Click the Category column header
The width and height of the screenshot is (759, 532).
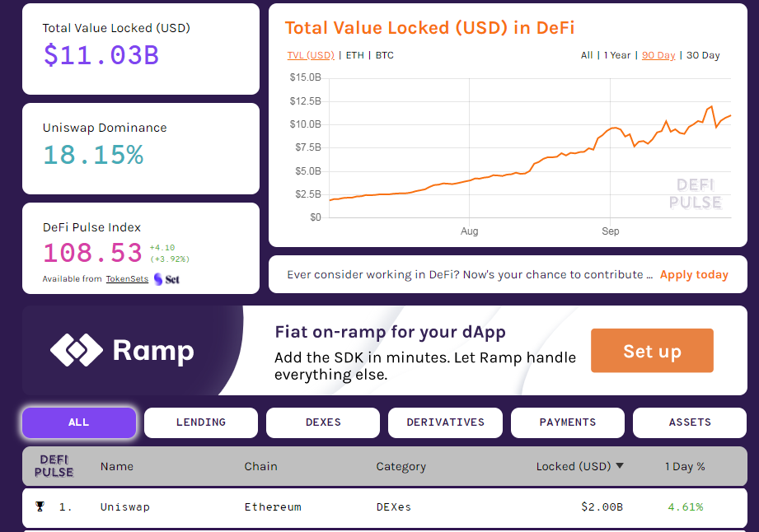[x=401, y=467]
